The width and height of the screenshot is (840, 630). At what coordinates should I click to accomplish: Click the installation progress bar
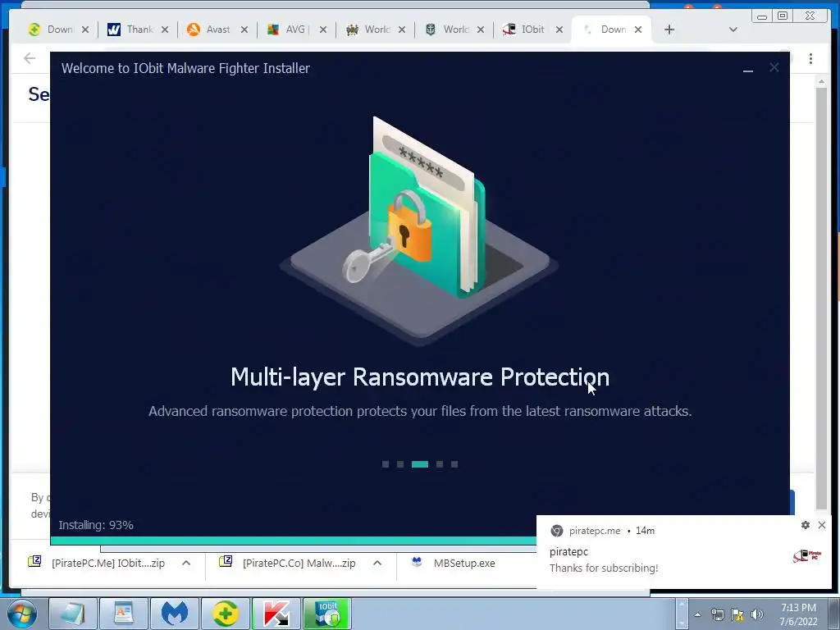coord(294,541)
